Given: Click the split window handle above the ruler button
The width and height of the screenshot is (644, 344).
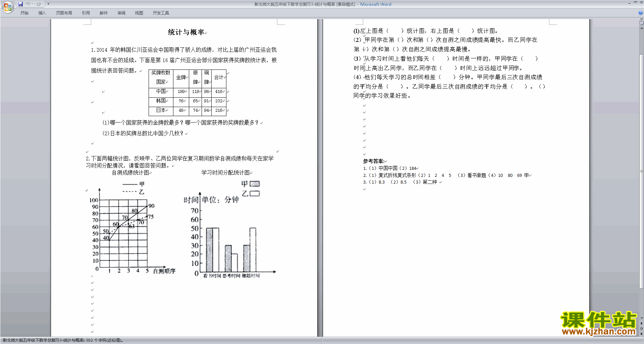Looking at the screenshot, I should pos(641,19).
